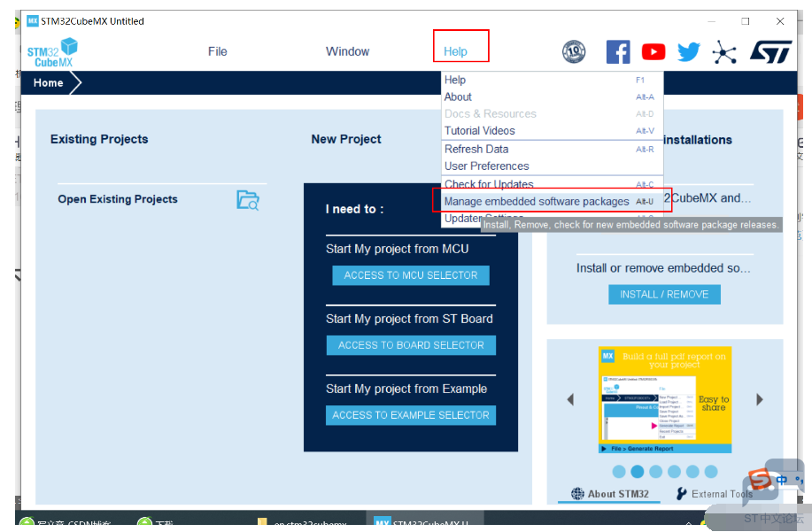Open the File menu

[x=218, y=51]
